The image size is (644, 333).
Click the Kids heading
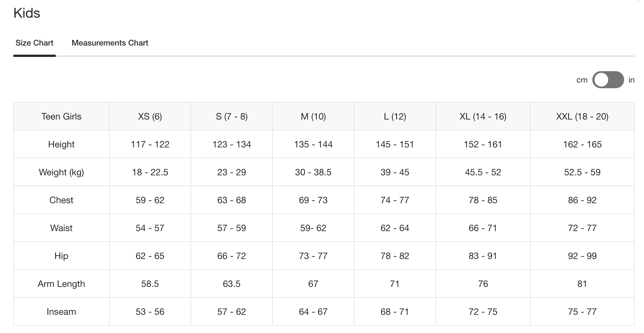click(27, 13)
